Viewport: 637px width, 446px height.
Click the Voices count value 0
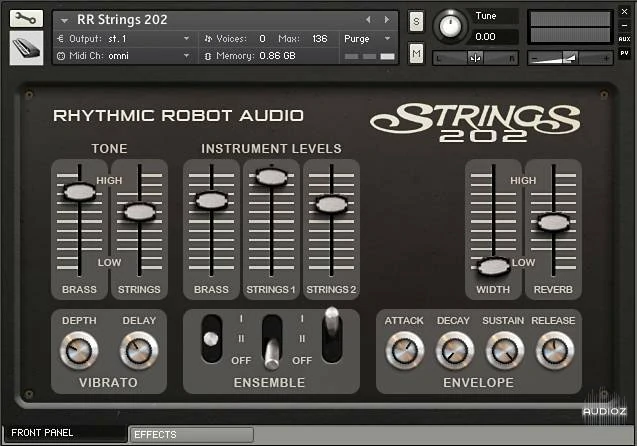(262, 39)
